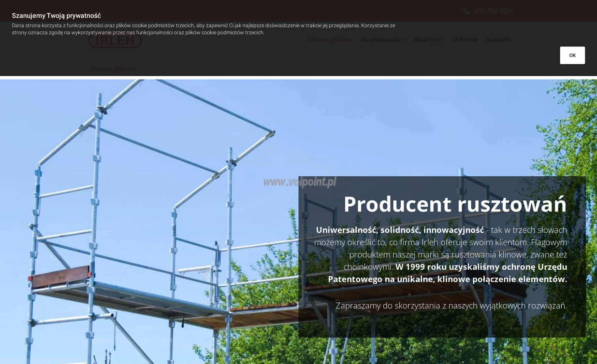Open the O firmie page
This screenshot has width=597, height=364.
[x=465, y=40]
